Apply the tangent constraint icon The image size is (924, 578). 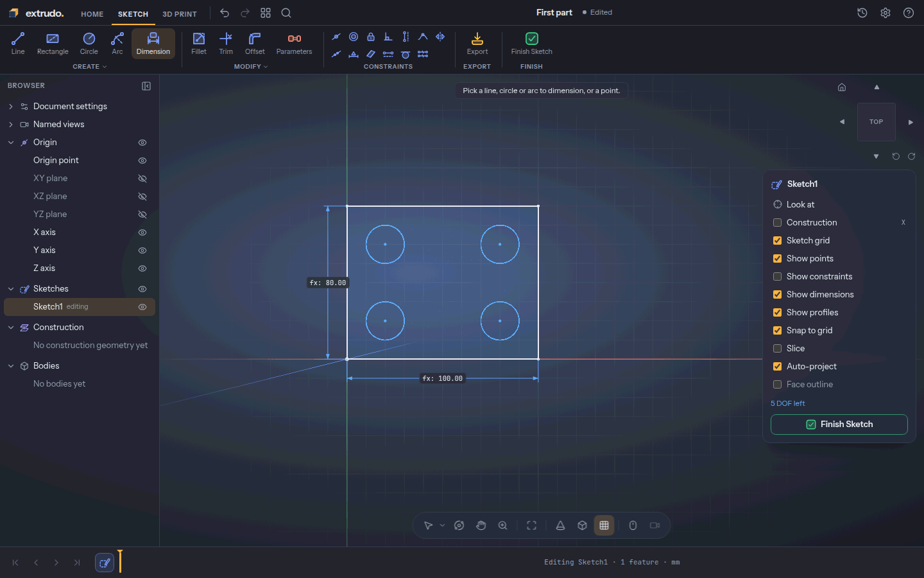click(406, 55)
